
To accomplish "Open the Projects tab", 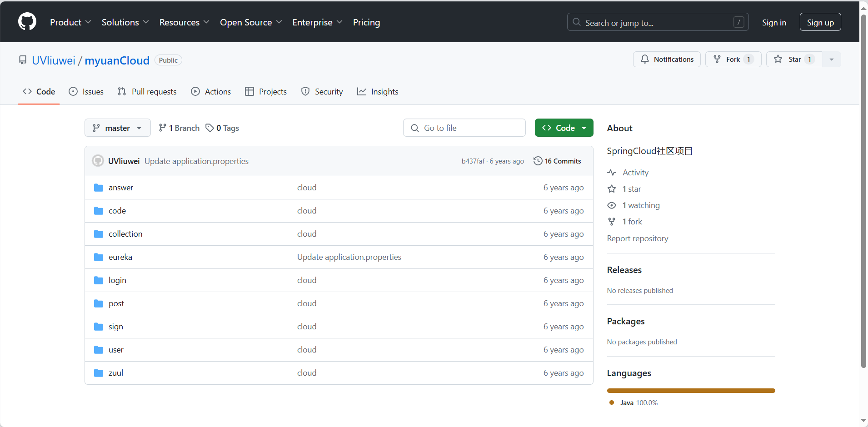I will pyautogui.click(x=266, y=92).
